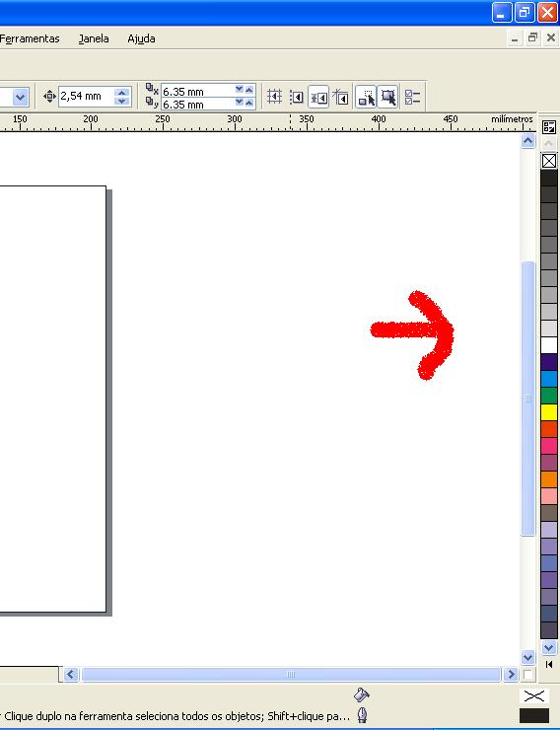Click the palette scroll-down arrow
Viewport: 560px width, 730px height.
tap(549, 647)
